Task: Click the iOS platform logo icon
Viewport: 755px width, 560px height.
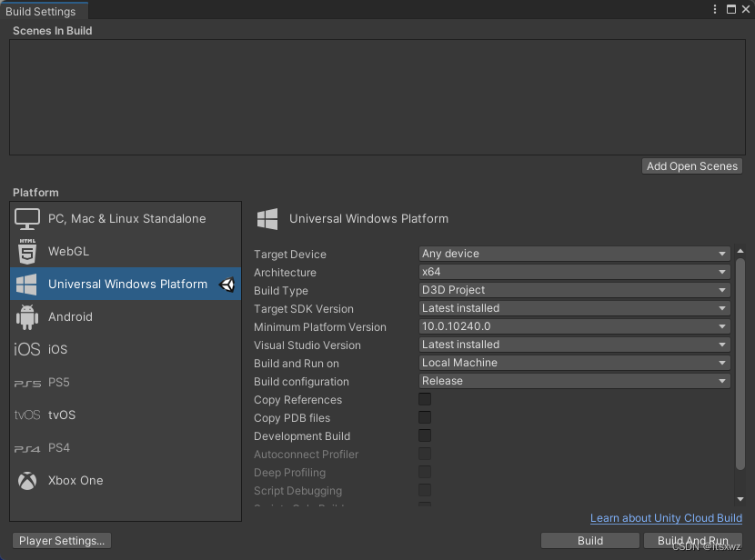Action: 27,349
